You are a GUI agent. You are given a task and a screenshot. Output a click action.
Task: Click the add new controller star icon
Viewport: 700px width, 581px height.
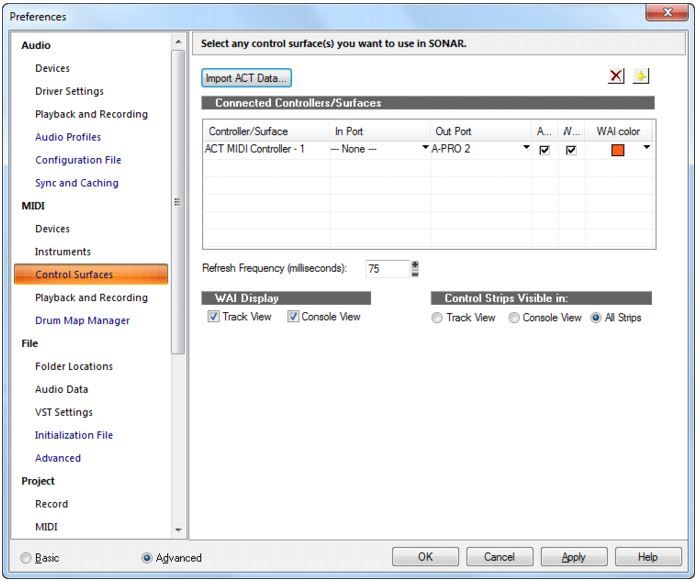[x=641, y=77]
